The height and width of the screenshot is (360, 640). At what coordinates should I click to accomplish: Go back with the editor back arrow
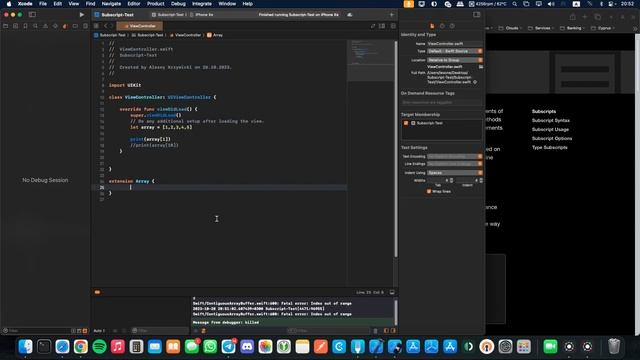(105, 26)
